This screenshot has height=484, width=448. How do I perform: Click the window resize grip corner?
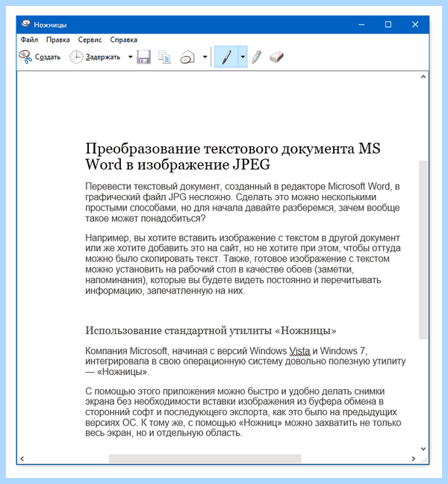(x=424, y=460)
